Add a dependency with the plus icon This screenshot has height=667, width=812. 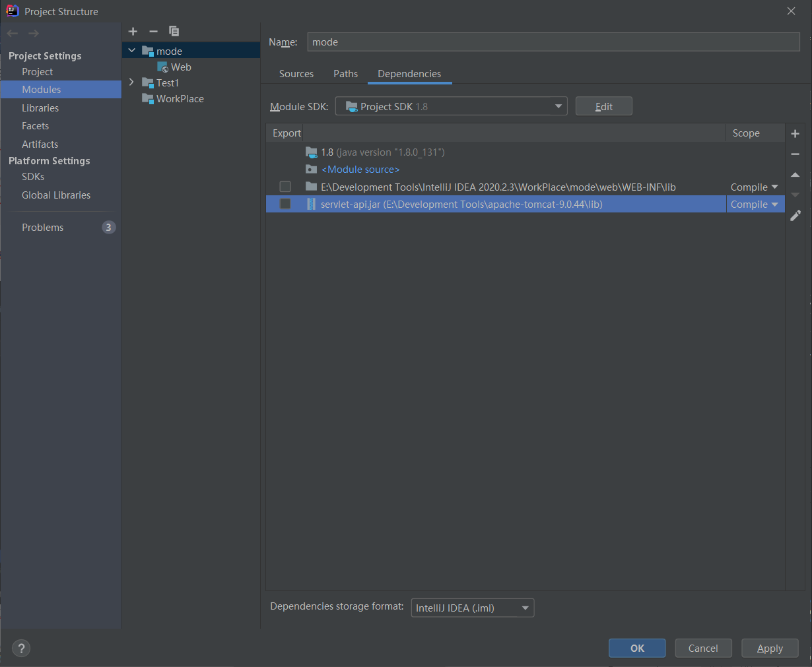pyautogui.click(x=795, y=134)
